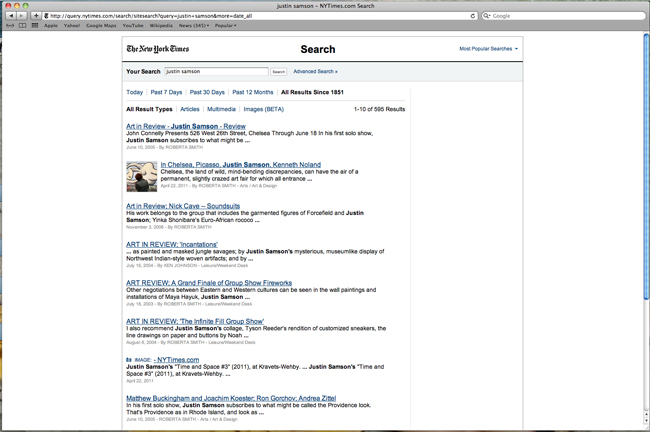Viewport: 650px width, 432px height.
Task: Click the Your Search text box
Action: 216,71
